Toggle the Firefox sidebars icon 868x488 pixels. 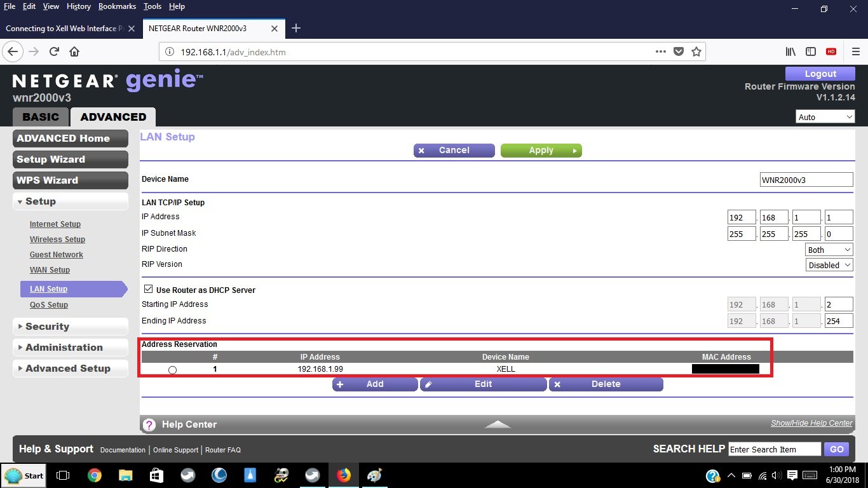(x=811, y=51)
